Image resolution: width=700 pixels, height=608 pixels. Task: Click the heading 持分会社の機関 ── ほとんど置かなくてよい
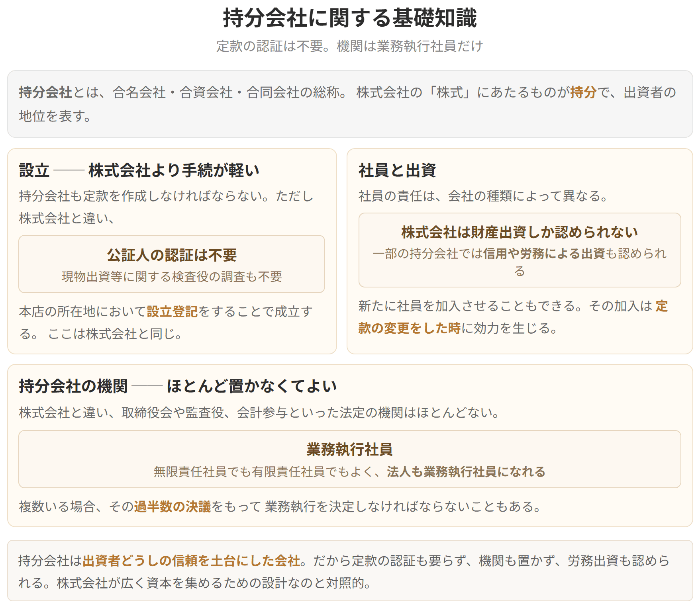click(x=178, y=386)
